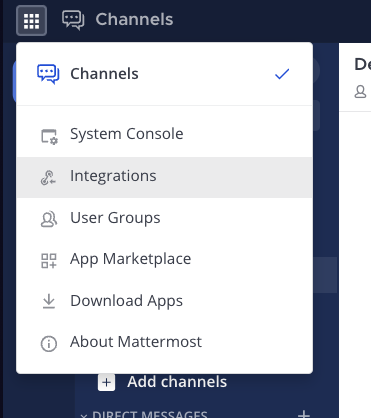Click the App Marketplace grid-plus icon
This screenshot has width=371, height=418.
click(49, 261)
